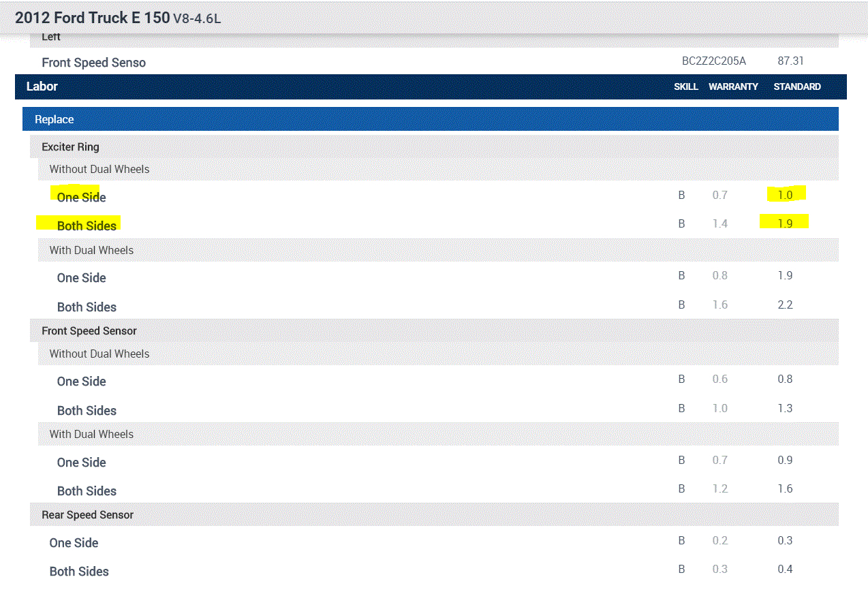Click 2.2 standard time
The height and width of the screenshot is (590, 868).
coord(785,305)
